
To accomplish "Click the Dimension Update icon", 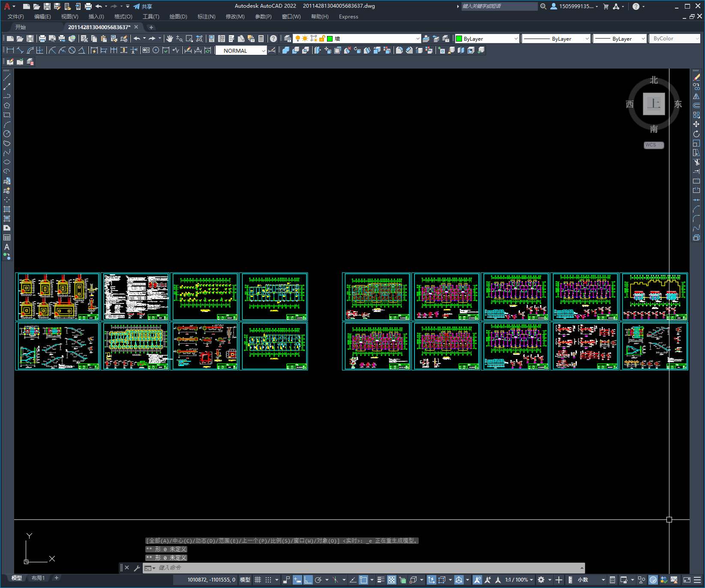I will (x=208, y=50).
